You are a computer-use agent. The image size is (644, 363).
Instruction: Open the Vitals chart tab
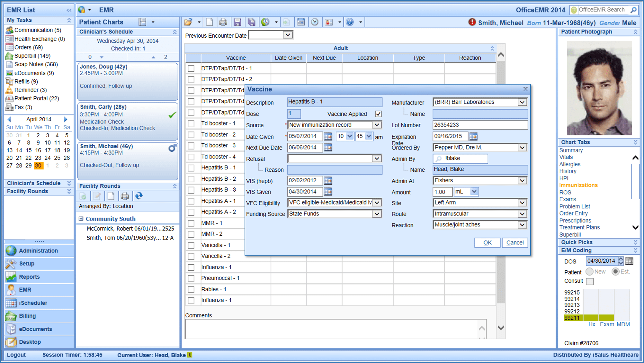(566, 157)
